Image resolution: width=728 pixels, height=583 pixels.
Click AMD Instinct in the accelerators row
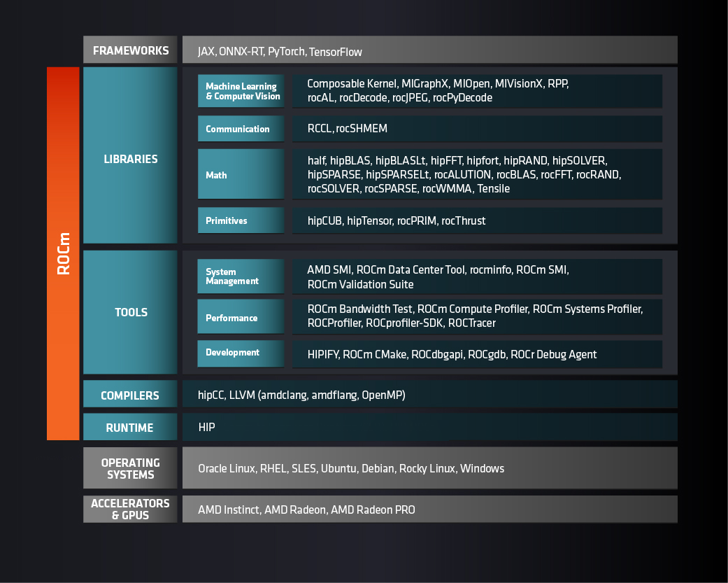coord(228,510)
